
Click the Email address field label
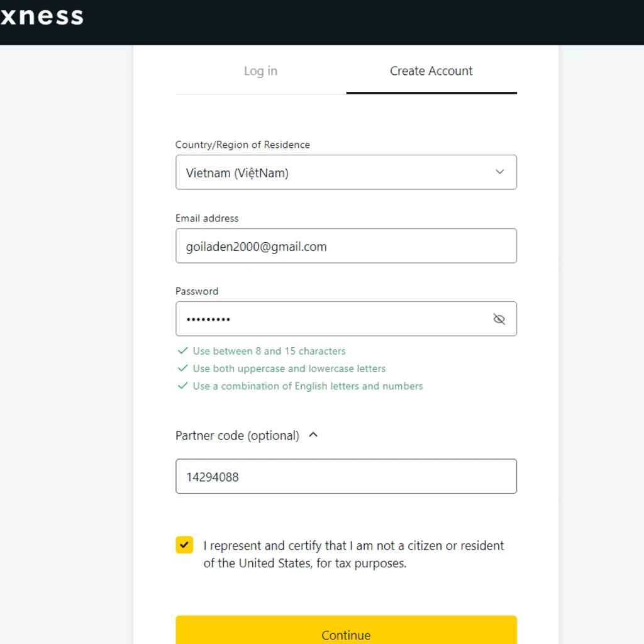(x=207, y=218)
